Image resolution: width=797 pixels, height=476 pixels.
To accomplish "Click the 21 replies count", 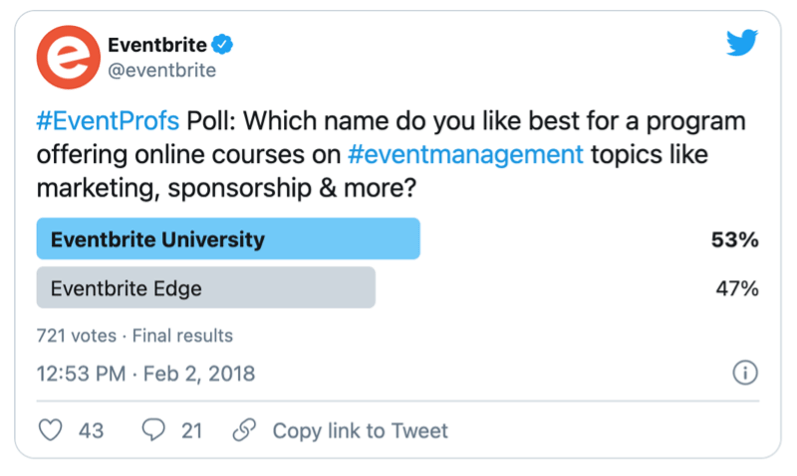I will (191, 431).
